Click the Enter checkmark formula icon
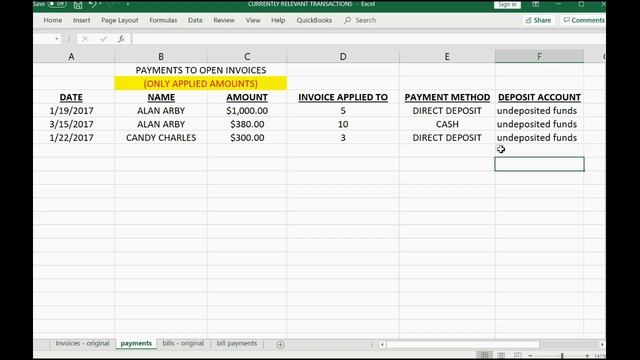The width and height of the screenshot is (640, 360). click(103, 39)
